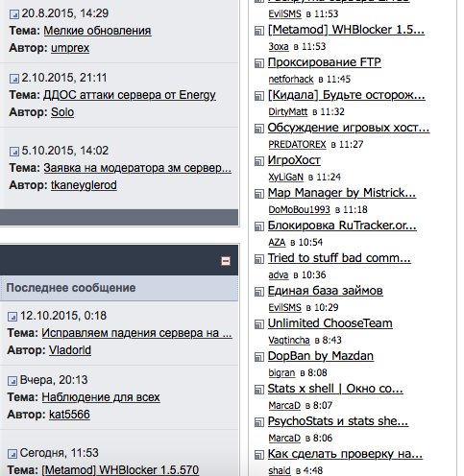Open topic Наблюдение для всех

tap(101, 397)
